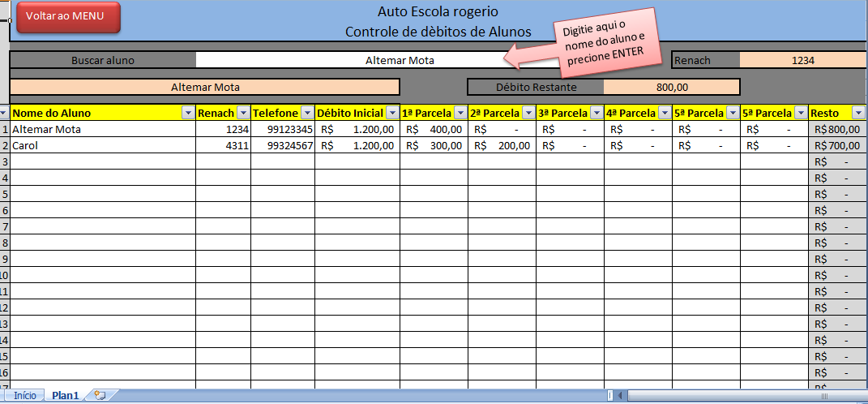Select telephone cell 99324567
The width and height of the screenshot is (868, 404).
283,146
